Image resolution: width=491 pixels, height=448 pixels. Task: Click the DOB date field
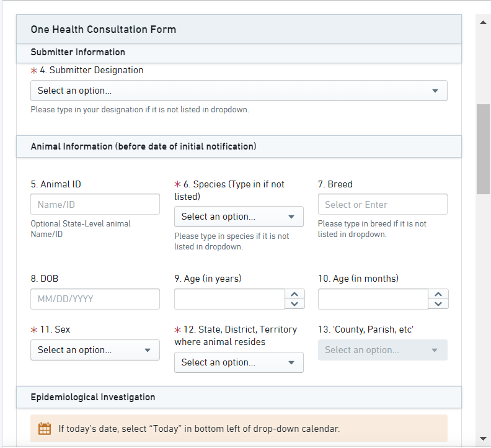95,299
